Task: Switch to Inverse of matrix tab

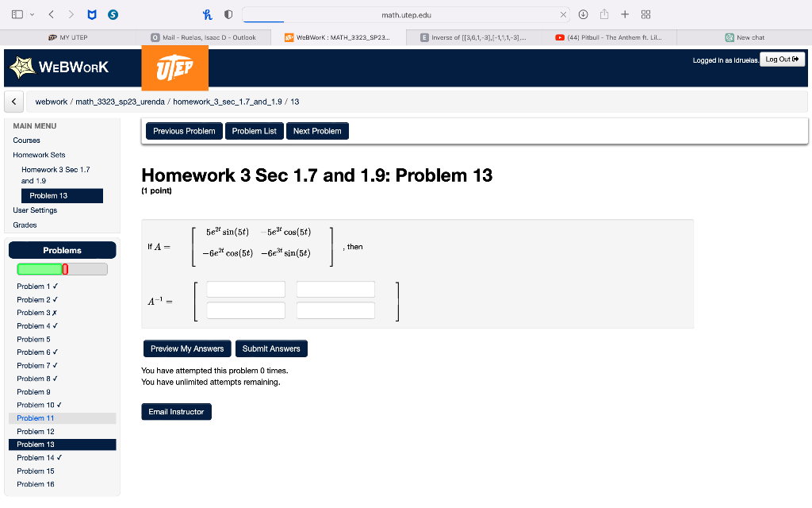Action: click(473, 37)
